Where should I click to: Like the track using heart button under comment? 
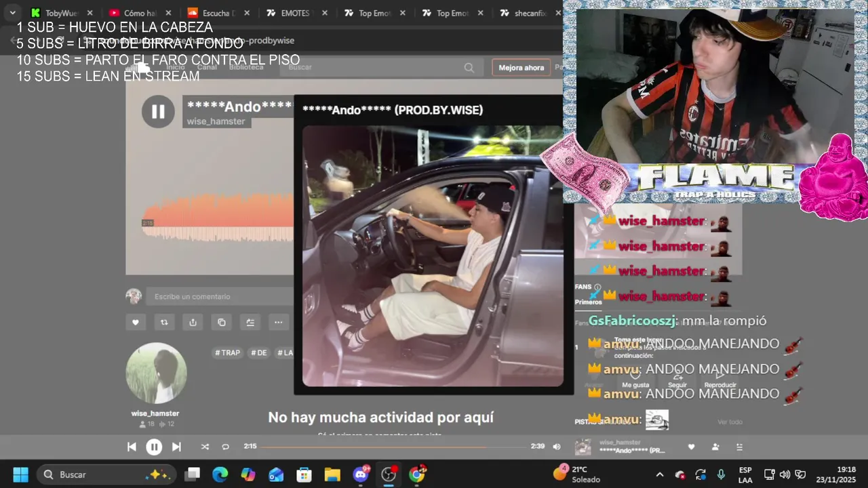tap(135, 322)
